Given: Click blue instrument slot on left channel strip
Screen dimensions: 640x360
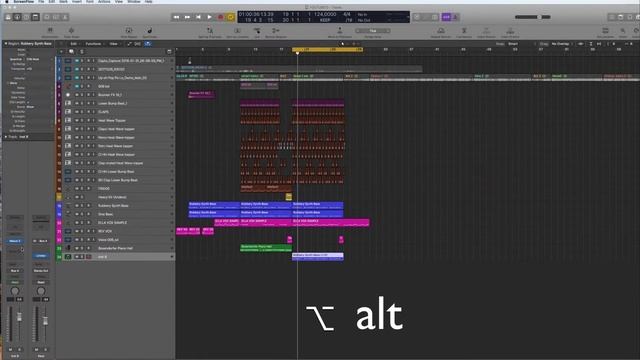Looking at the screenshot, I should pos(15,241).
